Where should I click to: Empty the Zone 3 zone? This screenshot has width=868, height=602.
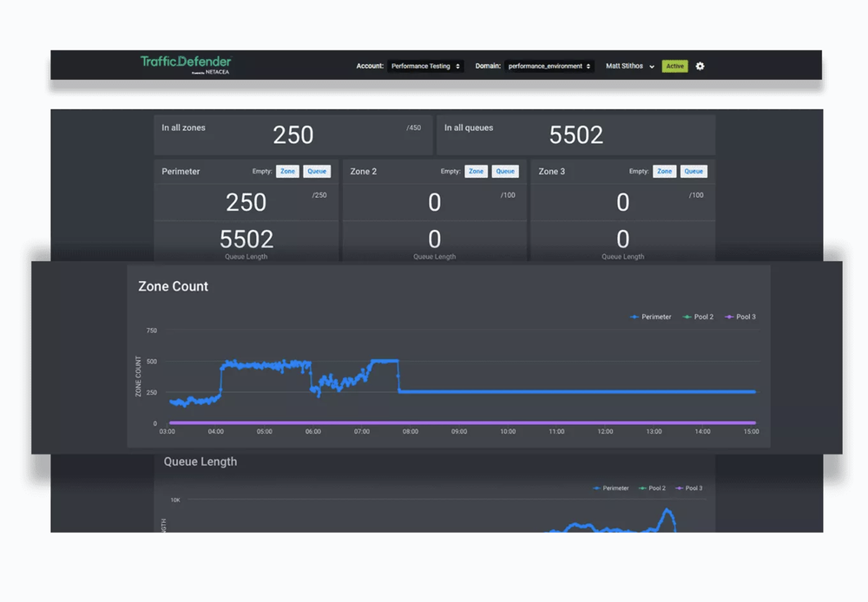click(664, 171)
